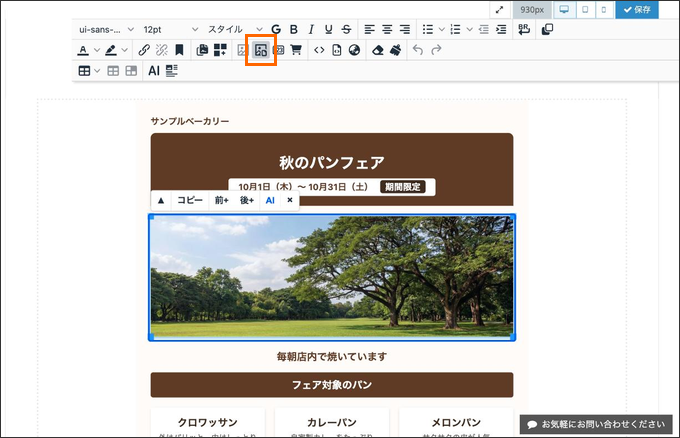680x438 pixels.
Task: Select parent element arrow in block toolbar
Action: click(x=161, y=200)
